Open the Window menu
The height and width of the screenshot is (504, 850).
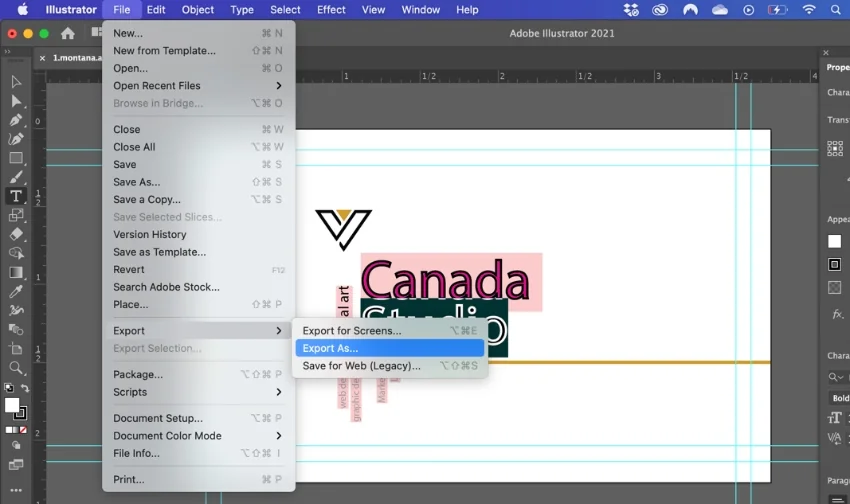pos(421,10)
